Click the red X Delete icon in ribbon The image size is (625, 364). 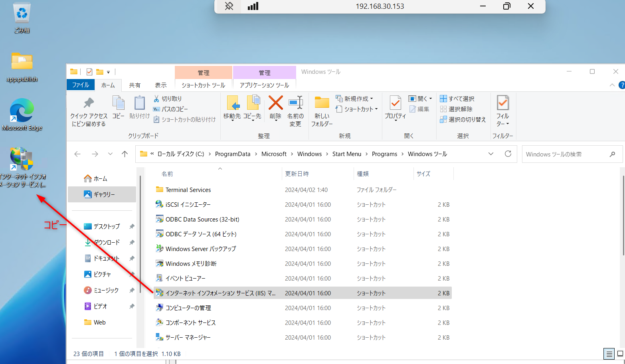(275, 103)
